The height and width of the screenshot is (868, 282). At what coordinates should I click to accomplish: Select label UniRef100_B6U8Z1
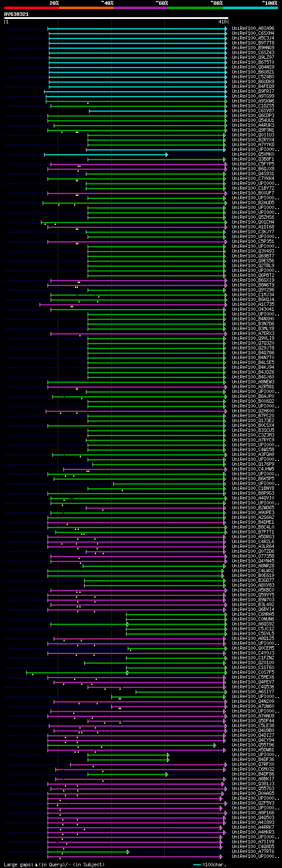(x=253, y=72)
